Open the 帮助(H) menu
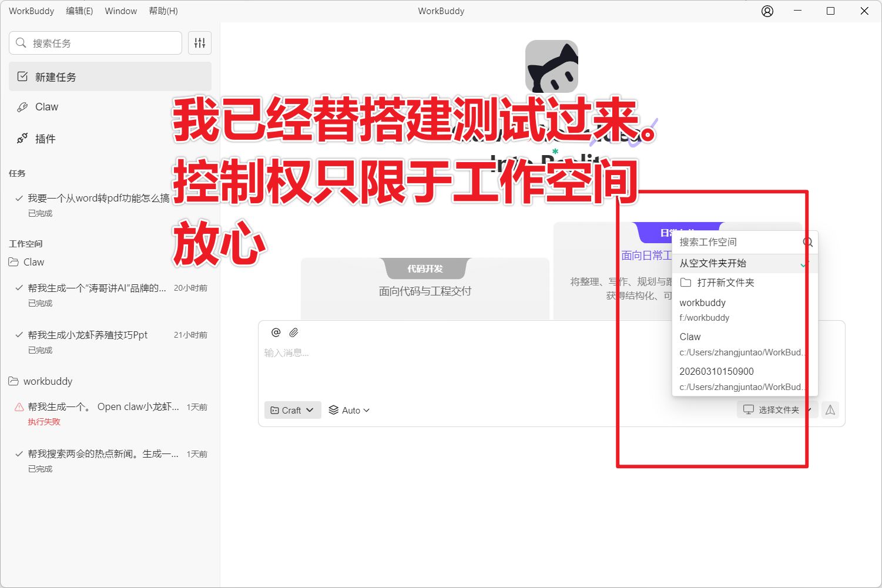 163,11
